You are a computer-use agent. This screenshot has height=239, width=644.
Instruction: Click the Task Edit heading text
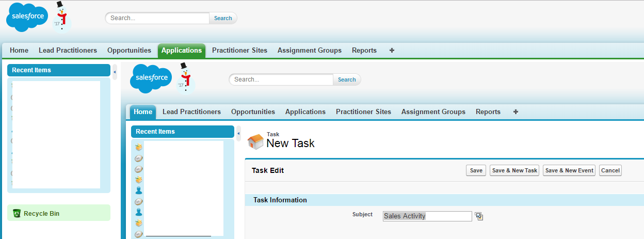268,170
